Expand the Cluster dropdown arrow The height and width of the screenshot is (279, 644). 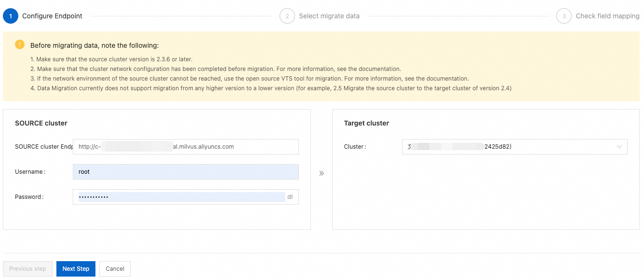(619, 147)
